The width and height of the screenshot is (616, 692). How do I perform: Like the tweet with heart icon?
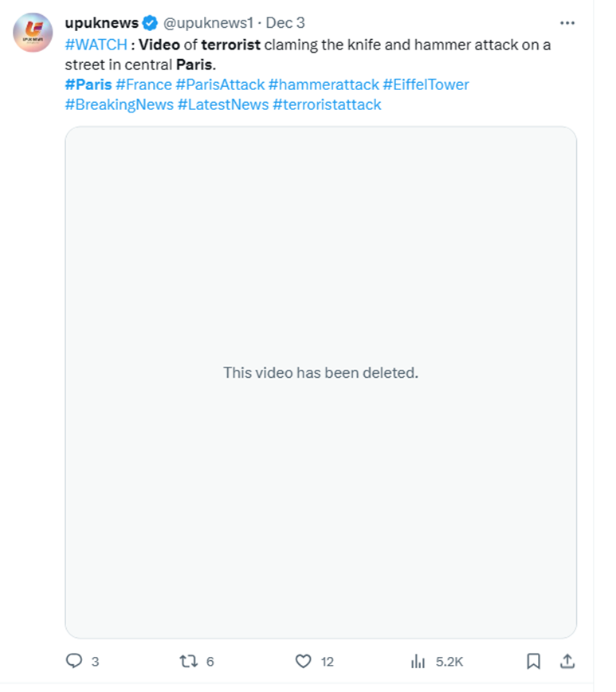tap(303, 661)
